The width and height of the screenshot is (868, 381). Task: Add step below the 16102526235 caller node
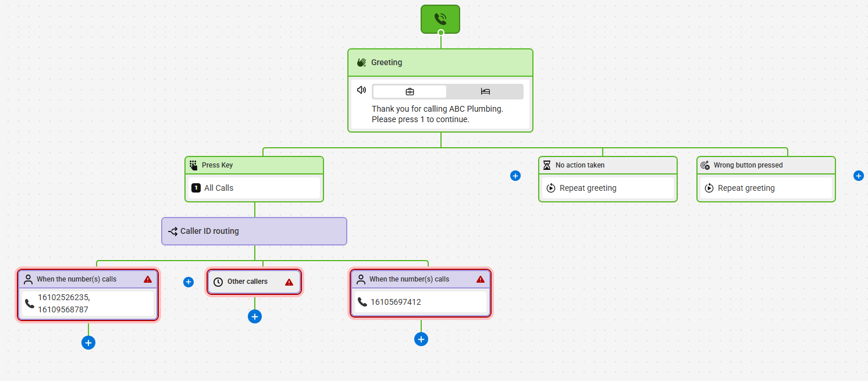point(88,343)
